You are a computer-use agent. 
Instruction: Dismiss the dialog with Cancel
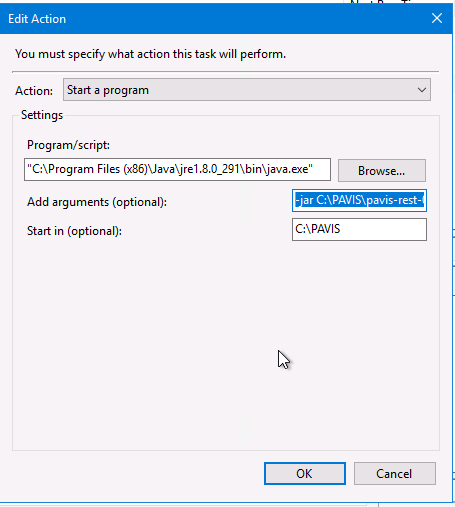point(394,473)
